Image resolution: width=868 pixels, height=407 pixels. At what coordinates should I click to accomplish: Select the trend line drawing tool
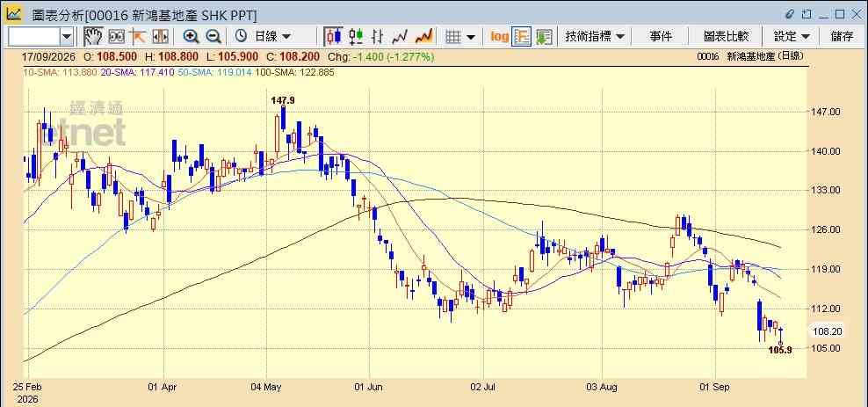tap(138, 37)
